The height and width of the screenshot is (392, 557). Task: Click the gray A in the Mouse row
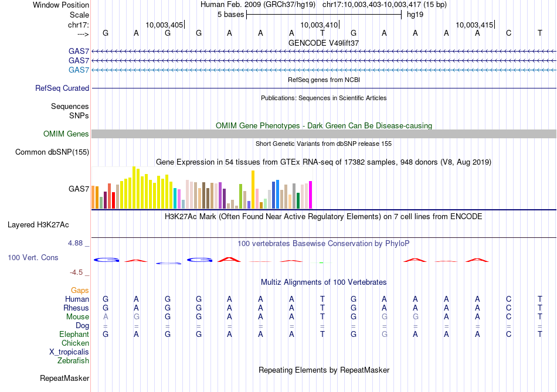106,317
